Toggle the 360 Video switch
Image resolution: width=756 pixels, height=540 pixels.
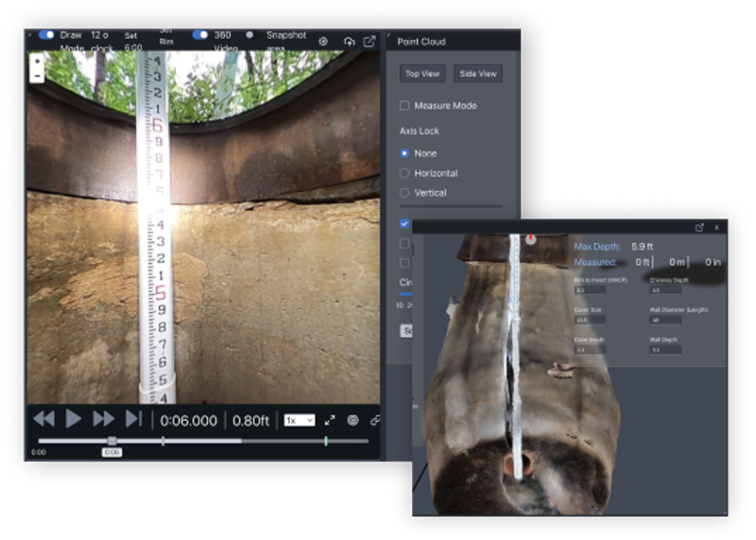(x=200, y=35)
